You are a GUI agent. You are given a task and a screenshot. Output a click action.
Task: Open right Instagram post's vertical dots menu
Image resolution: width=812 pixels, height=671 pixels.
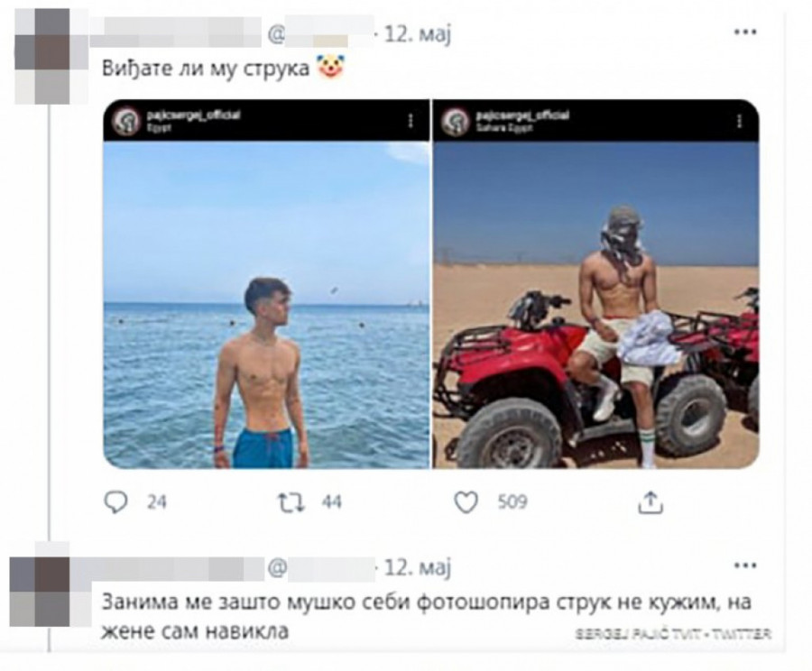click(739, 121)
